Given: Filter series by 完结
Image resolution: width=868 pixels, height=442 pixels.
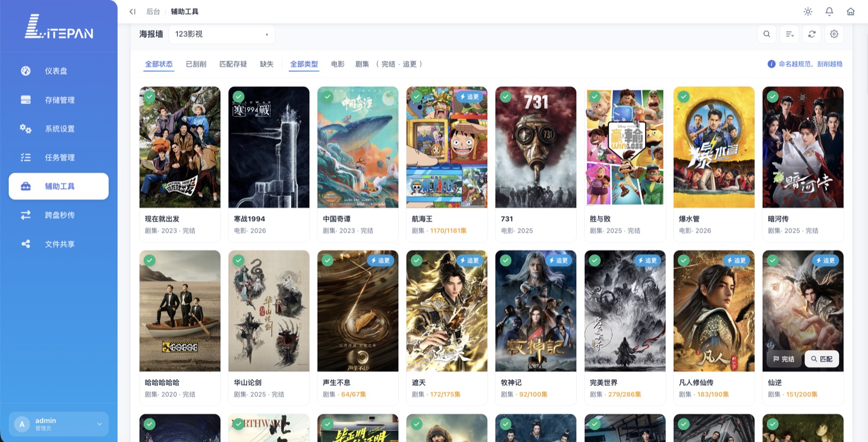Looking at the screenshot, I should [x=388, y=64].
